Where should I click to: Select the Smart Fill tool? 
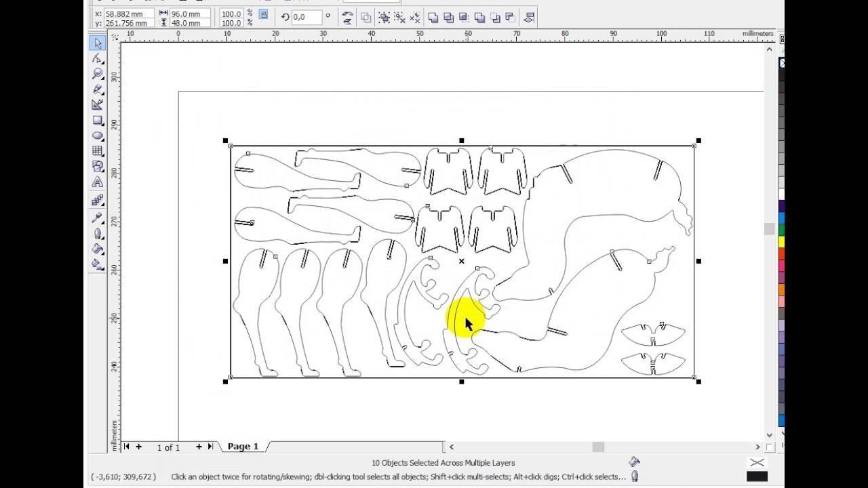pos(98,105)
